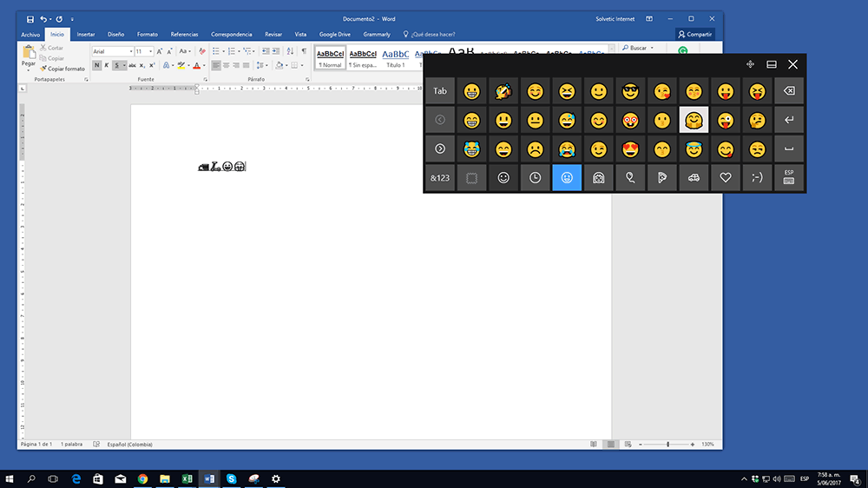868x488 pixels.
Task: Click Copiar formato format painter
Action: (x=62, y=69)
